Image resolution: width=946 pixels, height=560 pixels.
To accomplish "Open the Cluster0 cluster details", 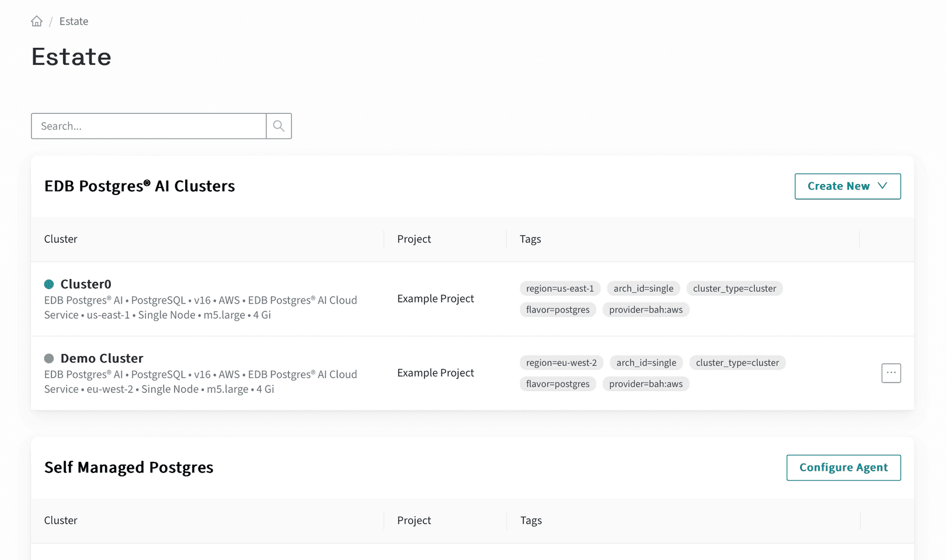I will tap(86, 284).
